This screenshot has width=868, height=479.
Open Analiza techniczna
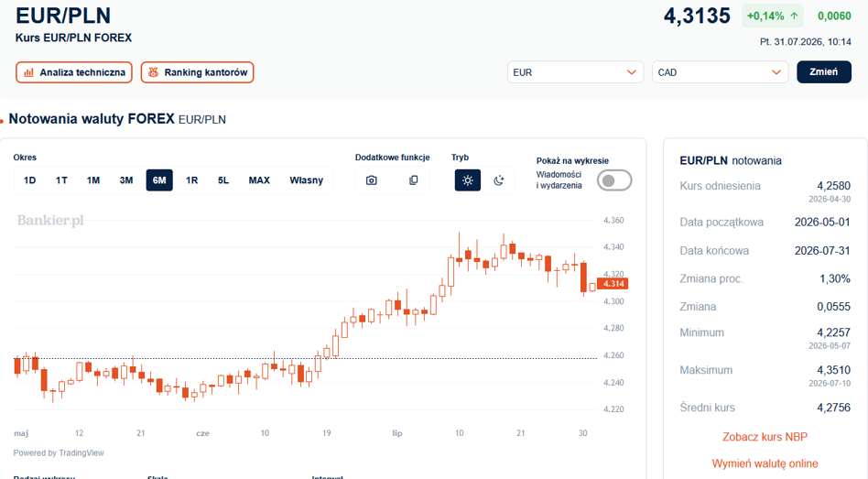click(x=74, y=72)
